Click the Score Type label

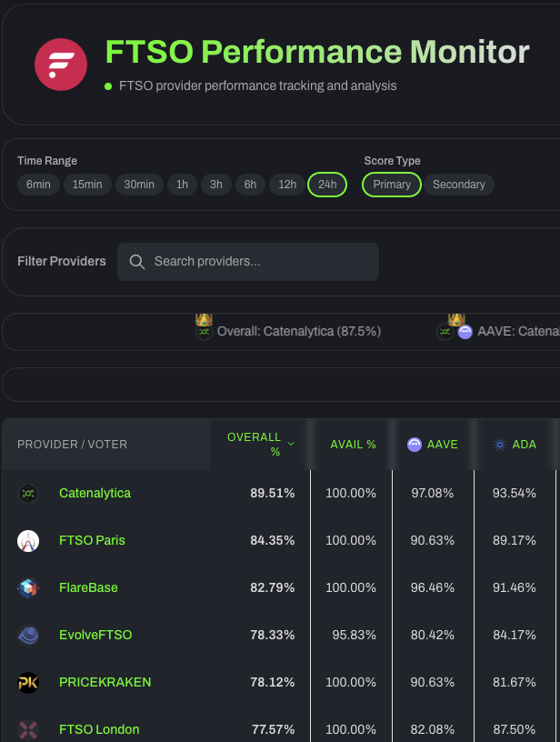[392, 161]
